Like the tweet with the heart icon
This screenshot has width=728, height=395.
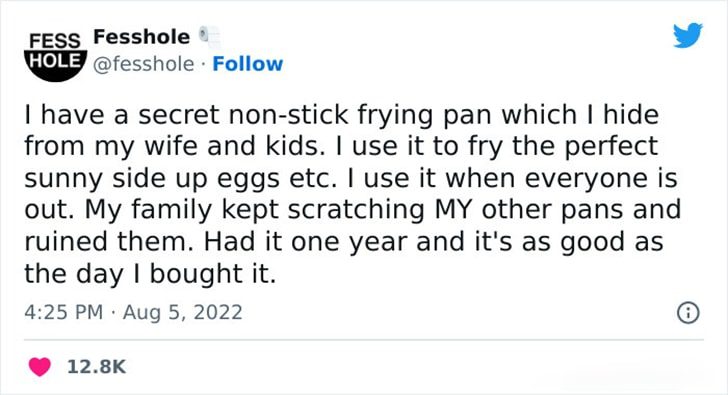[40, 367]
